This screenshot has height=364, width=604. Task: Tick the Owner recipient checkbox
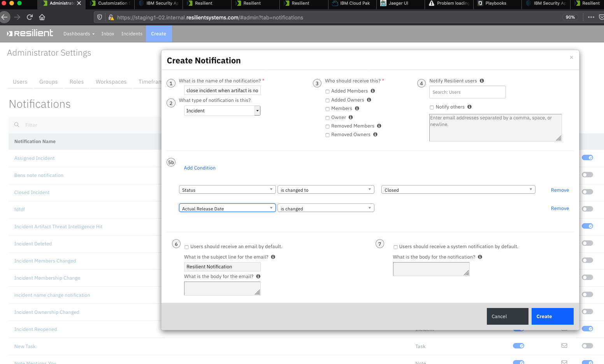pyautogui.click(x=328, y=118)
